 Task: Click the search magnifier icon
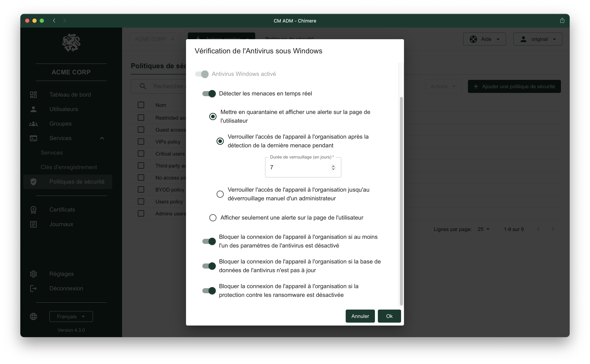click(x=143, y=86)
